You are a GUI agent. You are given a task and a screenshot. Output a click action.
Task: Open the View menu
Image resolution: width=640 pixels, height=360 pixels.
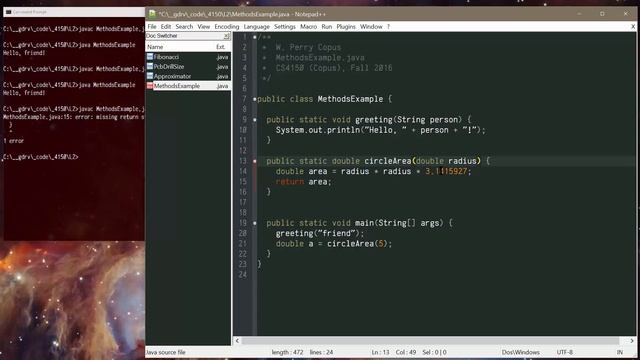(x=204, y=27)
